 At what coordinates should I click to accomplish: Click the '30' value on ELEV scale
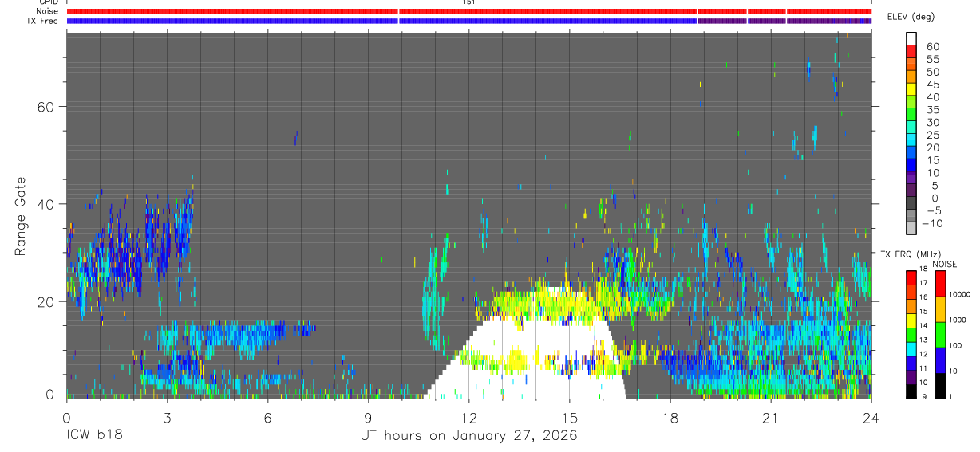(932, 122)
